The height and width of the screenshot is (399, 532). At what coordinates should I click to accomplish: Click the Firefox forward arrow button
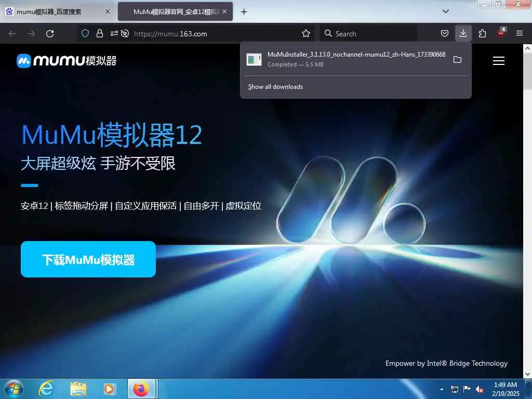[x=31, y=34]
